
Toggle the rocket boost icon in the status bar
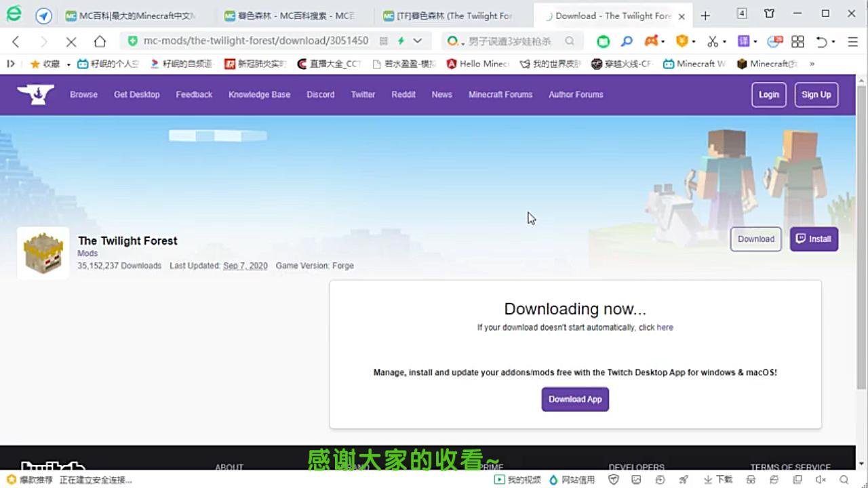684,479
